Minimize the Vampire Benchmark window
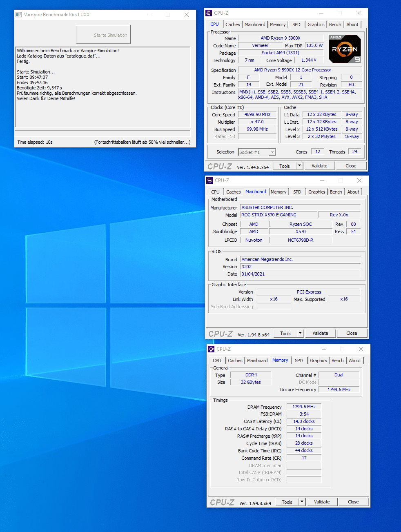Viewport: 401px width, 532px height. click(x=149, y=15)
